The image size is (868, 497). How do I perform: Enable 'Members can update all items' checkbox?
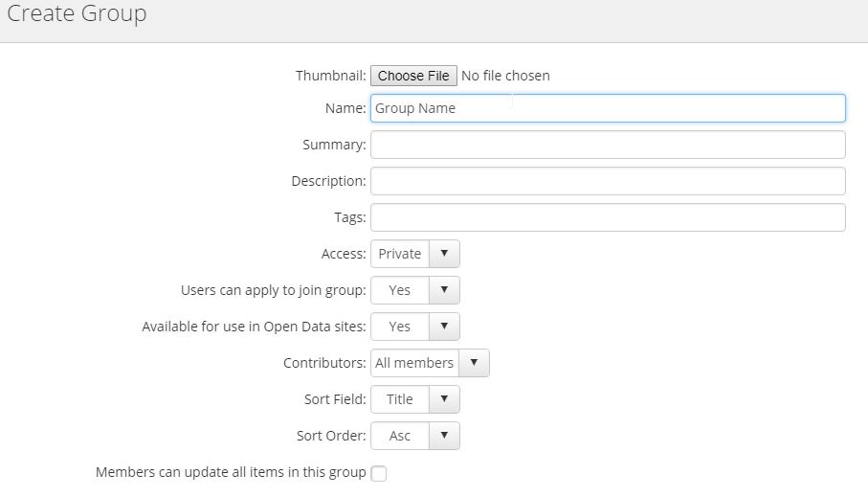[x=379, y=473]
